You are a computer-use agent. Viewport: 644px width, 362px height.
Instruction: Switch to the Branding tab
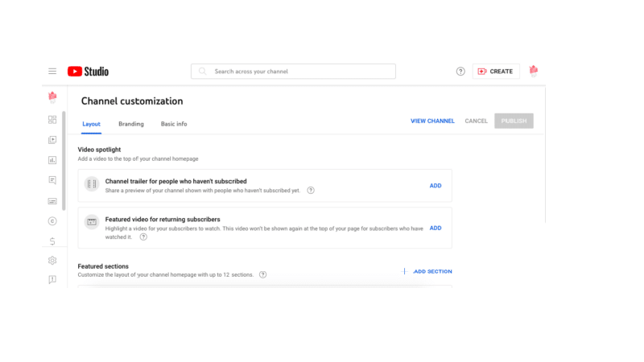tap(131, 124)
